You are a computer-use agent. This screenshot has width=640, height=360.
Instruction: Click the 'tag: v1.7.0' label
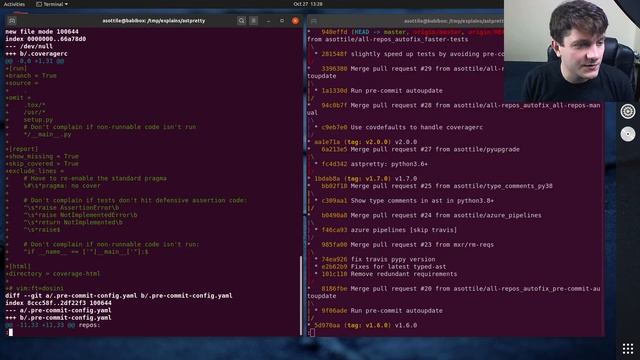coord(367,179)
